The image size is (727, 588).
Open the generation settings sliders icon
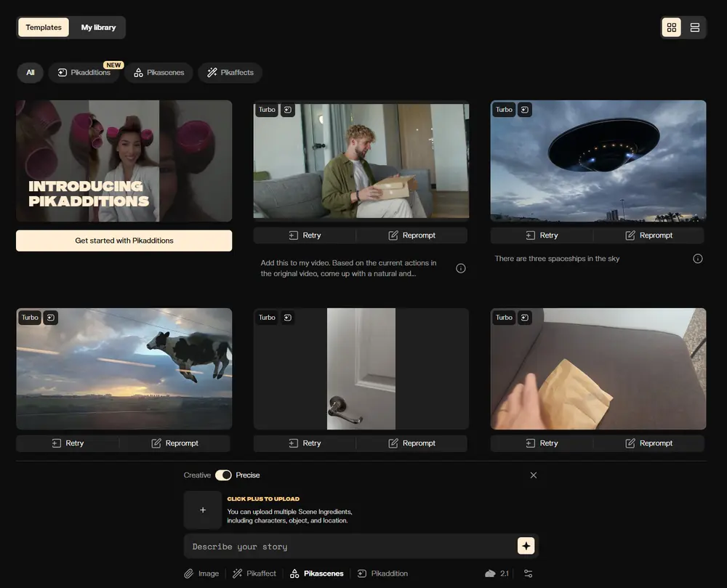(x=528, y=573)
